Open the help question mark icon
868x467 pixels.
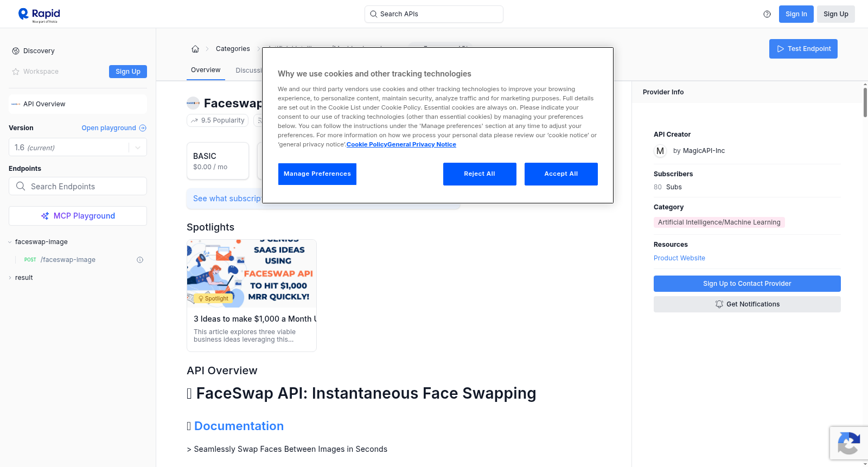pos(767,14)
